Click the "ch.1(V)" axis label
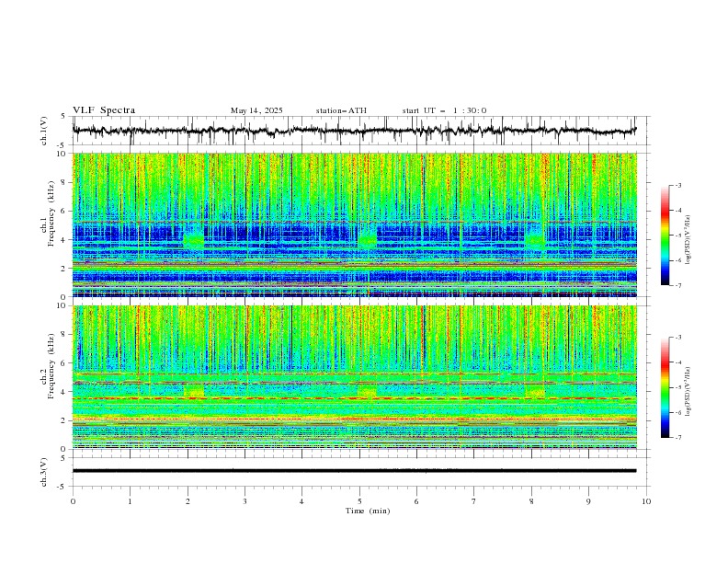 (x=44, y=131)
